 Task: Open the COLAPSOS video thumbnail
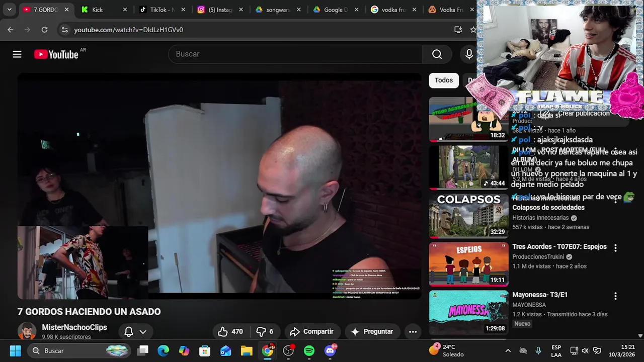pos(468,216)
